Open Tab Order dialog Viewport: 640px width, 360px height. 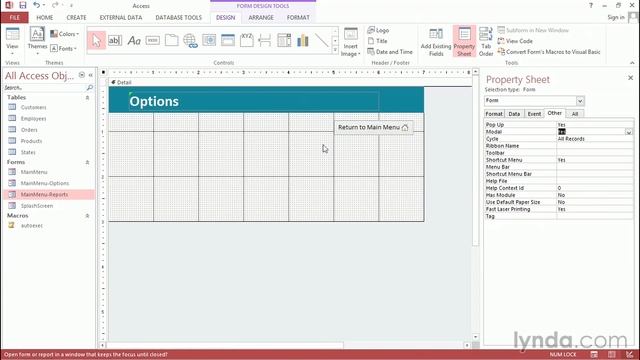pos(486,42)
